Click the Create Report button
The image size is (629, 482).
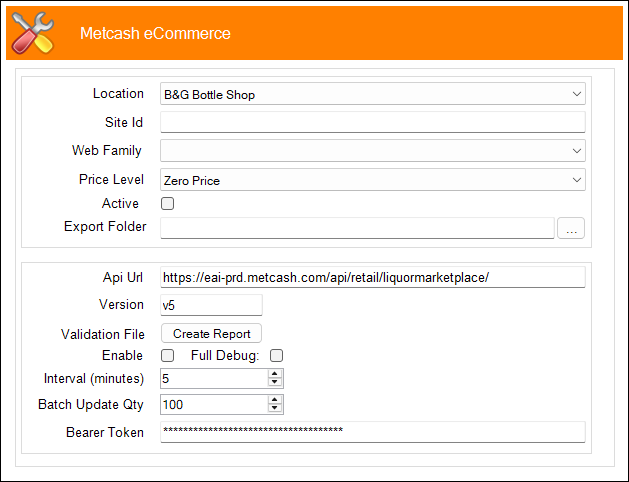[x=211, y=334]
